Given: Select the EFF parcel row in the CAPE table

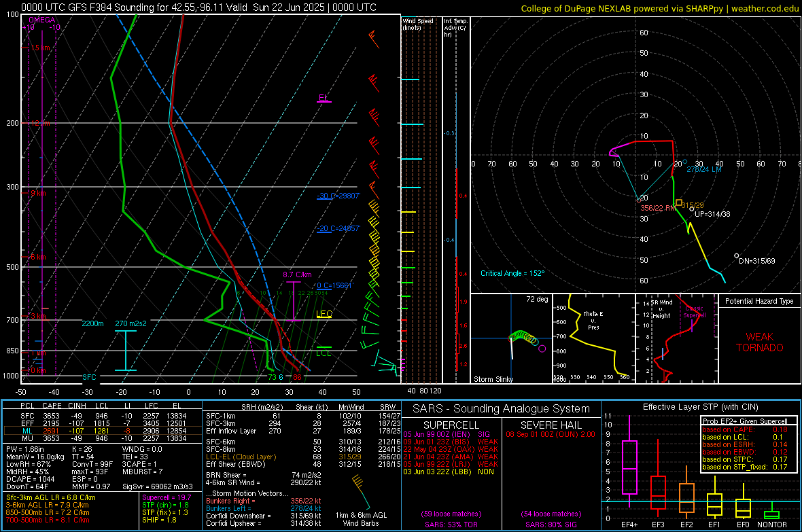Looking at the screenshot, I should [103, 423].
